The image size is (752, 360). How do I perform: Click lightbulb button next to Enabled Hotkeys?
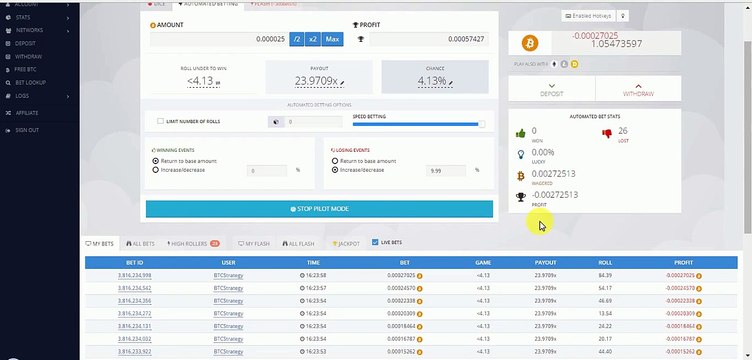(x=623, y=16)
